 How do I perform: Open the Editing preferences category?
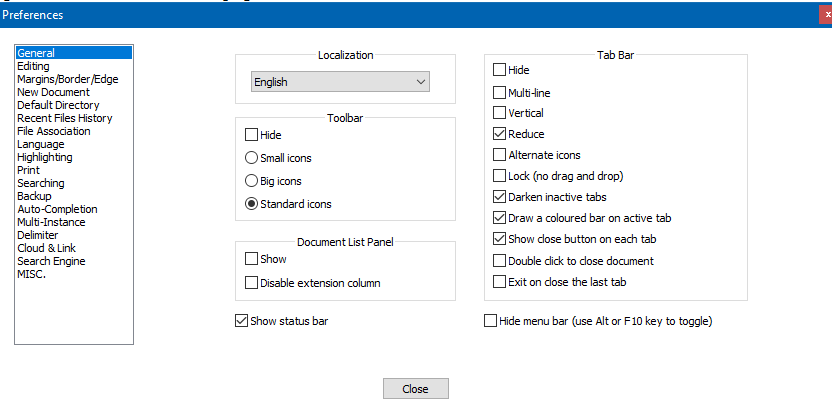click(33, 66)
